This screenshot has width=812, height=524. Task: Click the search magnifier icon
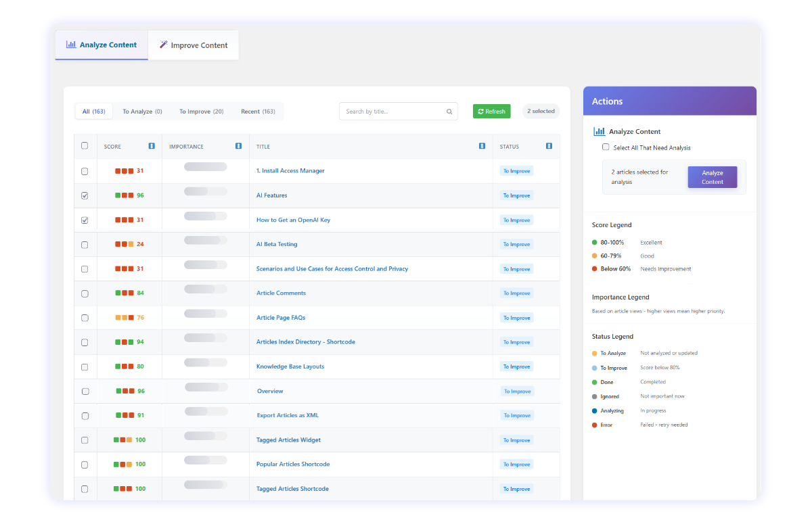[x=449, y=112]
